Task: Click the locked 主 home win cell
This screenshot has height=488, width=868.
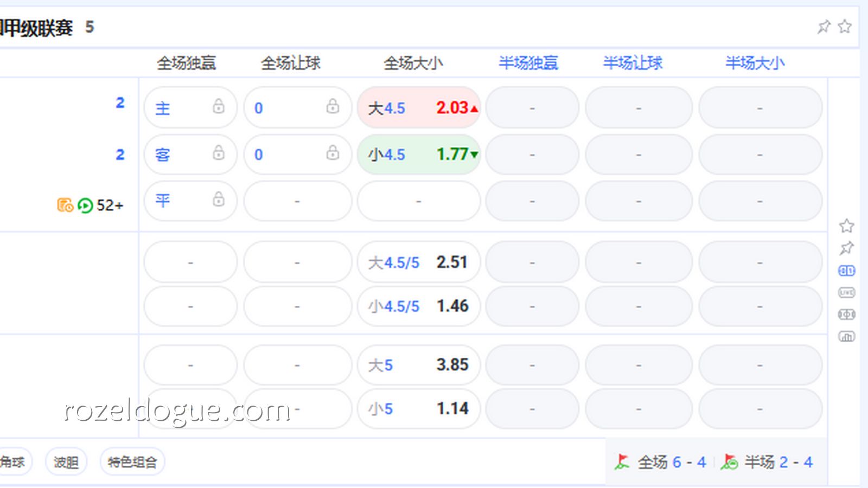Action: [x=190, y=107]
